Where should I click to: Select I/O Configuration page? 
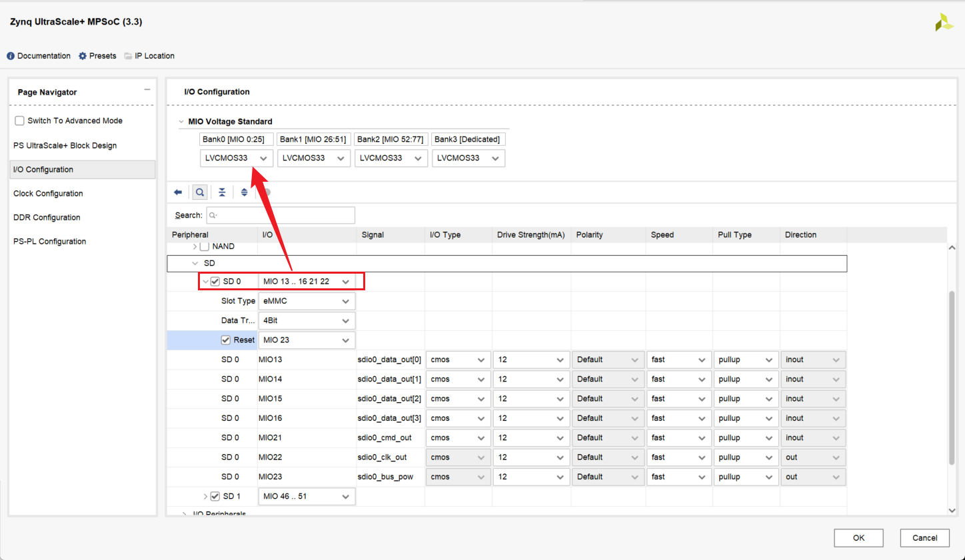coord(83,169)
